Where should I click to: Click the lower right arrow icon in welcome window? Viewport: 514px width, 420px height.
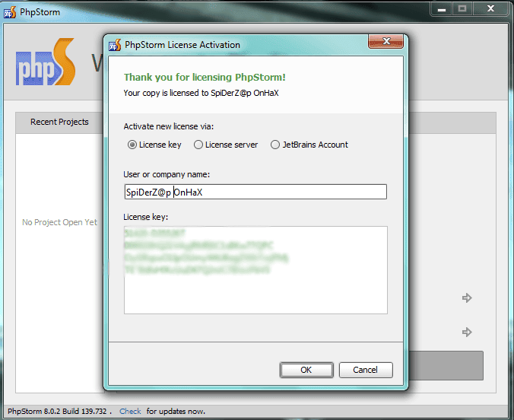pos(467,332)
